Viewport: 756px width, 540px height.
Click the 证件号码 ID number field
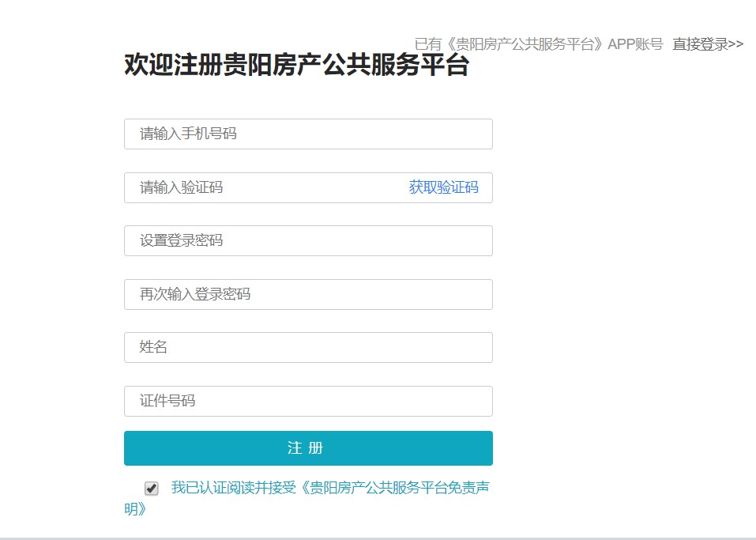[308, 401]
